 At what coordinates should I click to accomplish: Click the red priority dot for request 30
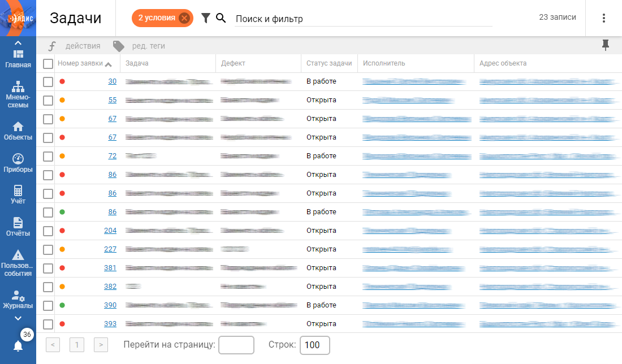62,81
